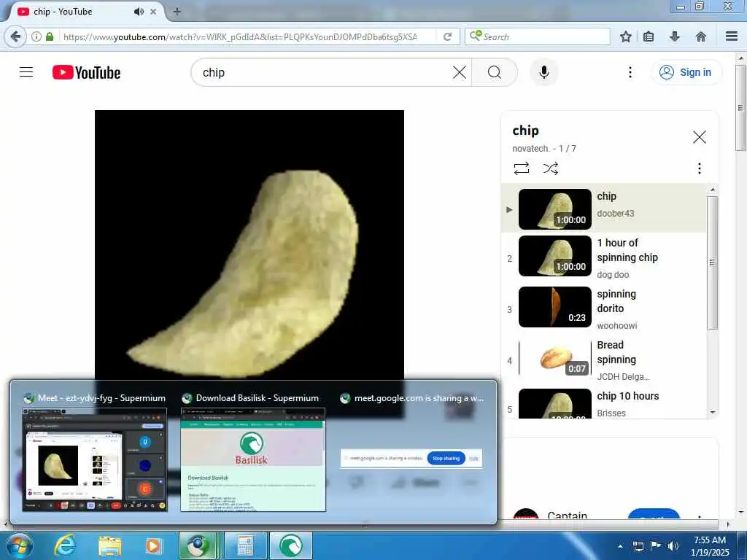Select the 1 hour of spinning chip video
This screenshot has width=747, height=560.
click(x=604, y=257)
